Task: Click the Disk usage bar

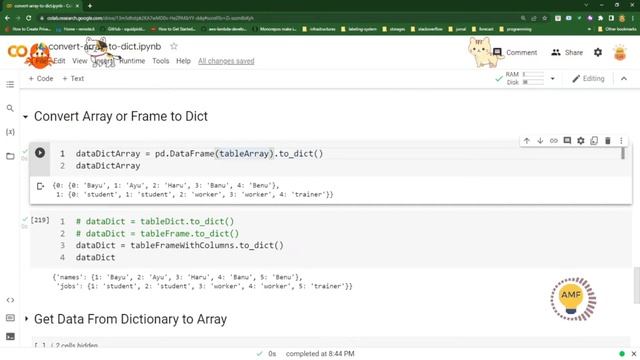Action: point(533,82)
